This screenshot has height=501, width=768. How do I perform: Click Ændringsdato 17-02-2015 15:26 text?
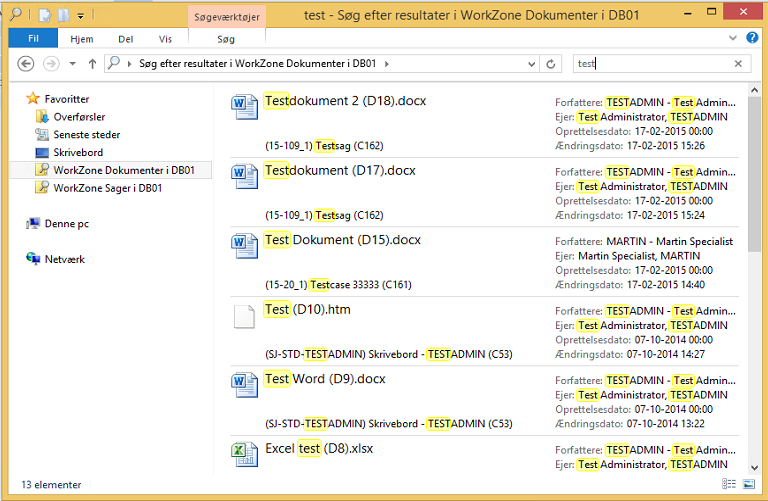(x=630, y=145)
